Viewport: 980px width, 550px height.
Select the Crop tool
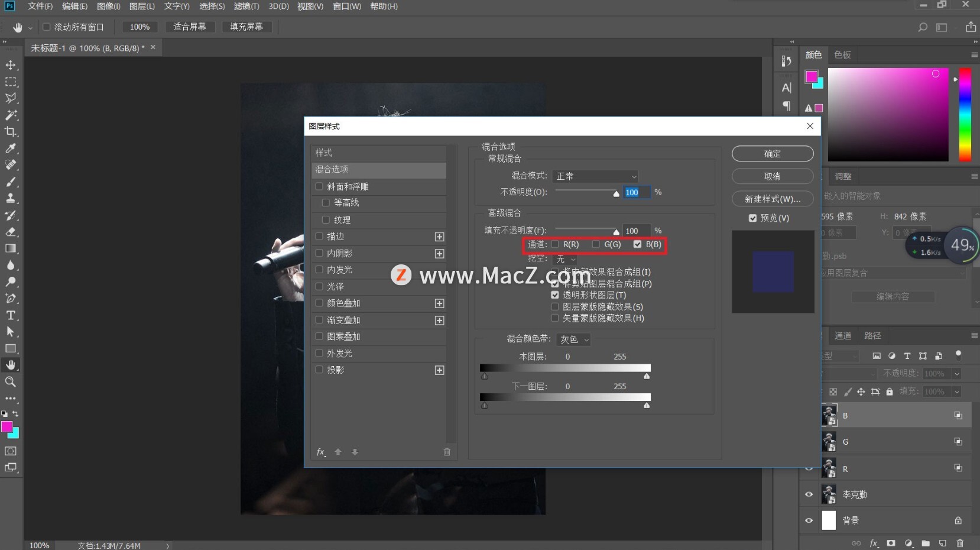tap(11, 131)
